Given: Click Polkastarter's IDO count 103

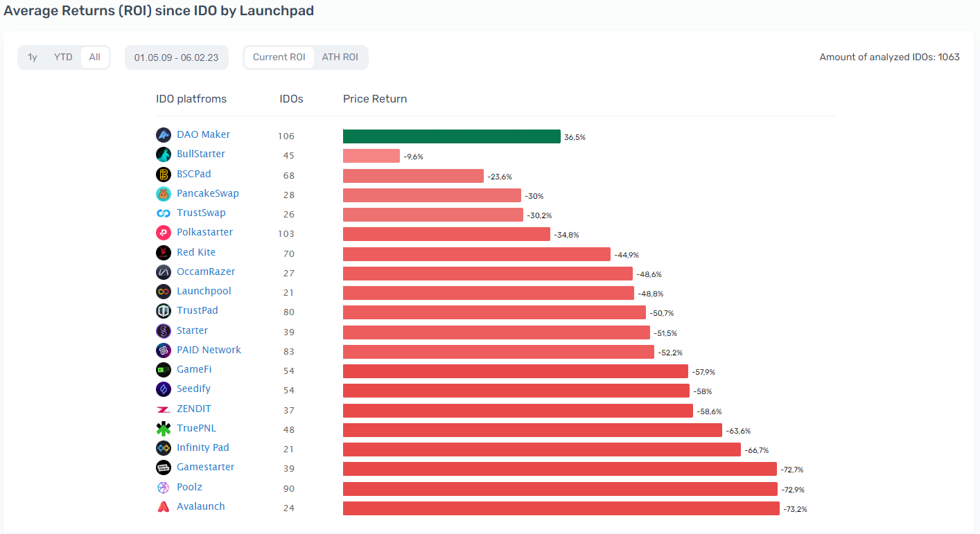Looking at the screenshot, I should click(x=286, y=234).
